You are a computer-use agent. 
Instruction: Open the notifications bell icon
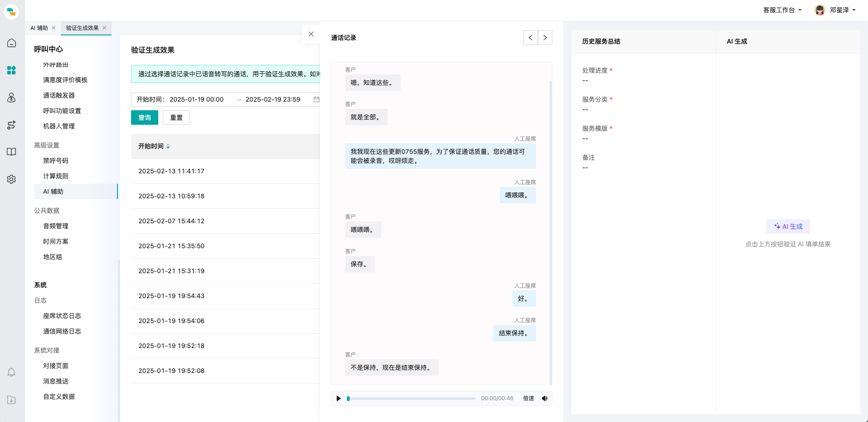tap(11, 373)
